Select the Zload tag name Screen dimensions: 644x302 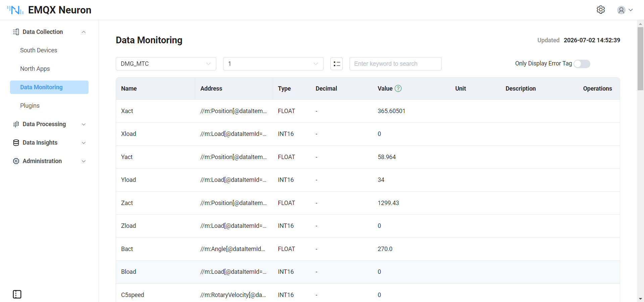(128, 226)
